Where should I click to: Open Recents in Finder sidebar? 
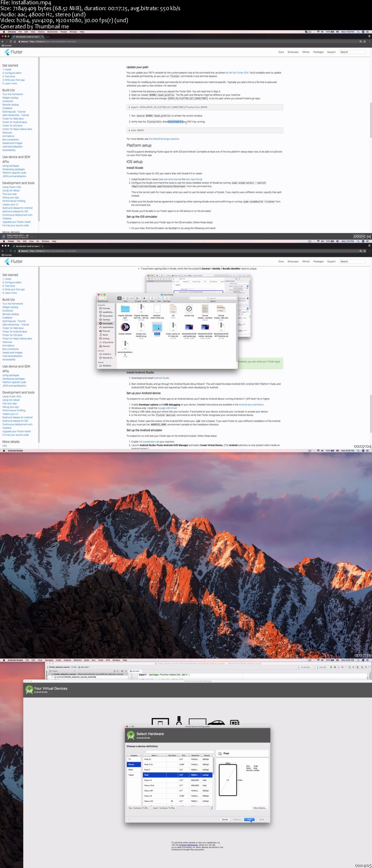coord(106,346)
